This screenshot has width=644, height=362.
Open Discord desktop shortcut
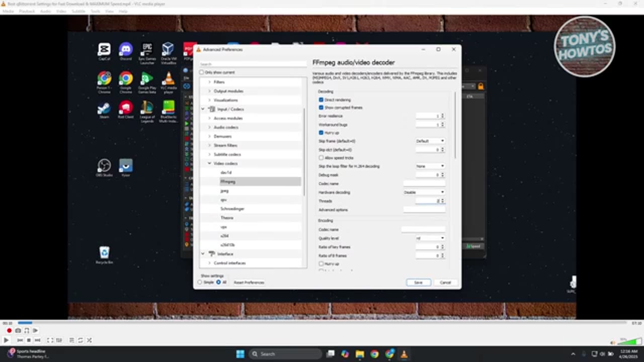126,52
